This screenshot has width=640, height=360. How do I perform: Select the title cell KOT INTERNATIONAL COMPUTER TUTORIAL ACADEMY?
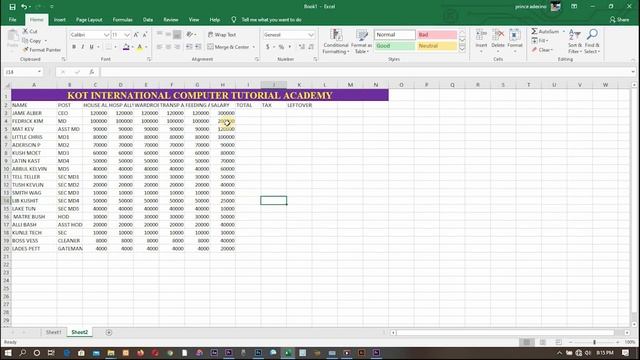point(200,95)
